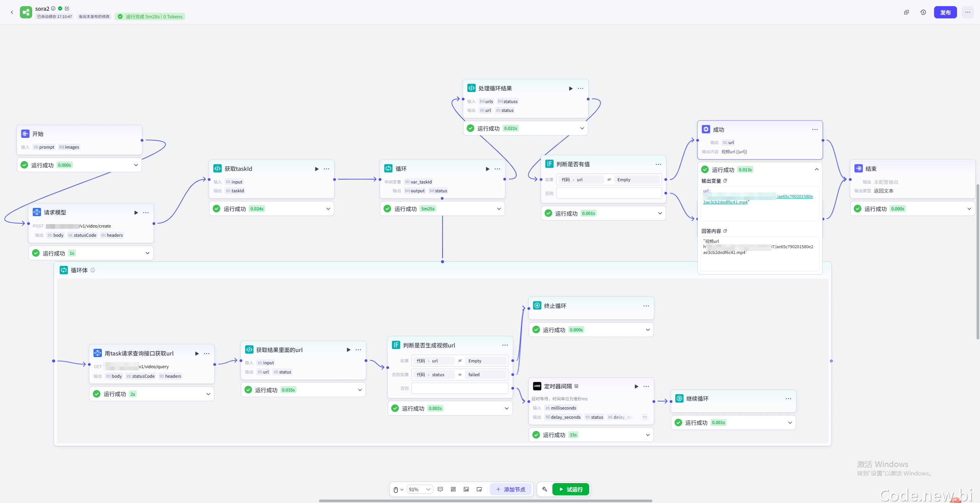980x503 pixels.
Task: Expand 开始 node run result
Action: [136, 165]
